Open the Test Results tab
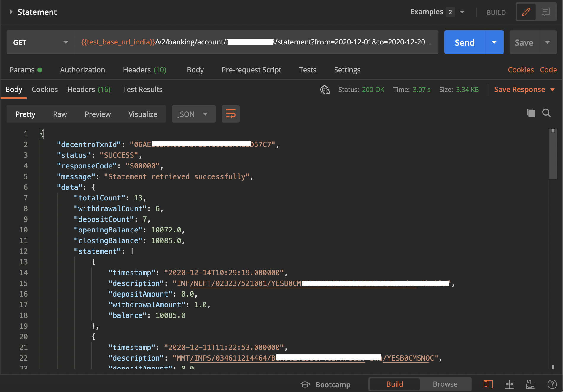Viewport: 563px width, 392px height. pos(142,89)
